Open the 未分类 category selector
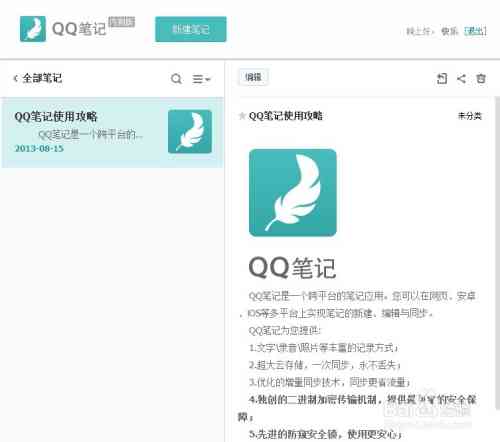The image size is (500, 442). coord(470,116)
